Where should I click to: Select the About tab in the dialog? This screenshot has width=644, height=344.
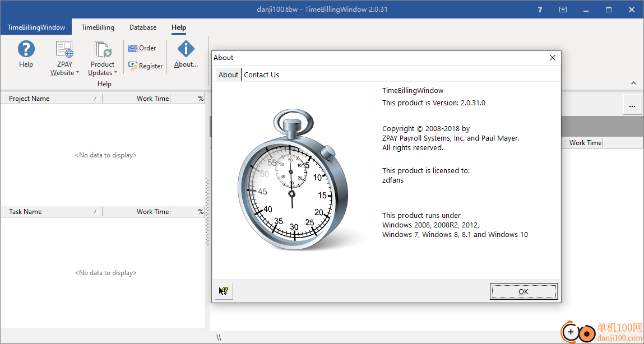[228, 75]
